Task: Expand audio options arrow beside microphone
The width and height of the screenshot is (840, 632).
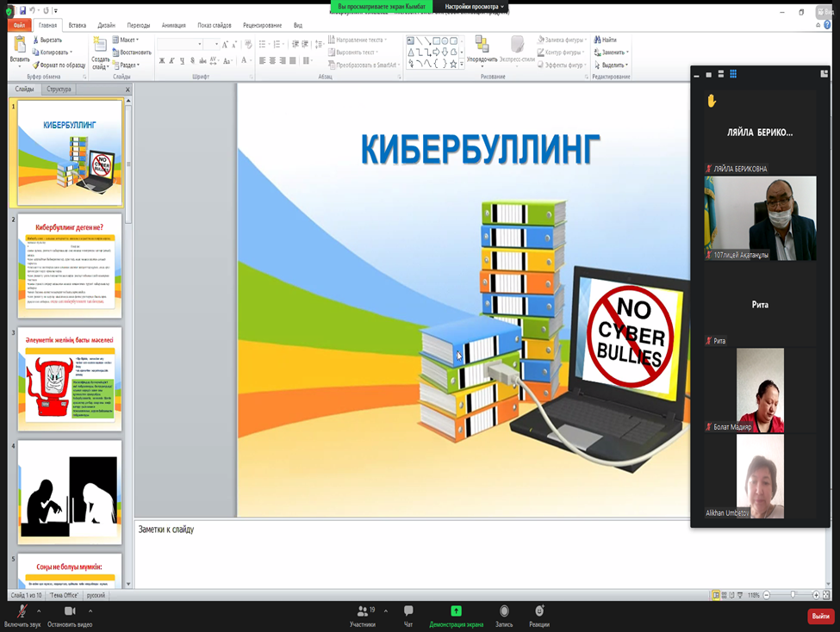Action: point(39,610)
